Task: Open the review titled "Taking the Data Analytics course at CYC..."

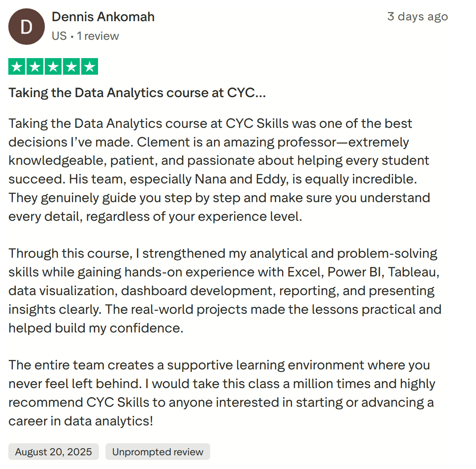Action: click(x=137, y=93)
